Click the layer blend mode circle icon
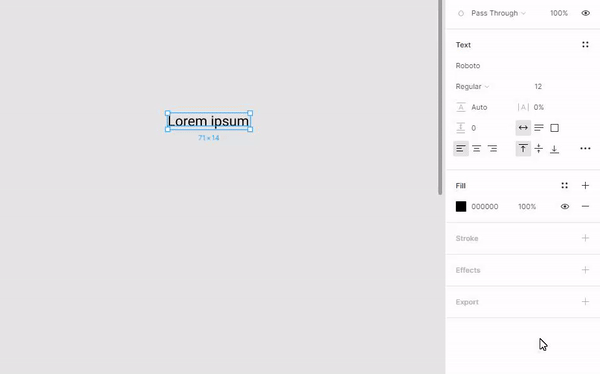 click(x=461, y=13)
